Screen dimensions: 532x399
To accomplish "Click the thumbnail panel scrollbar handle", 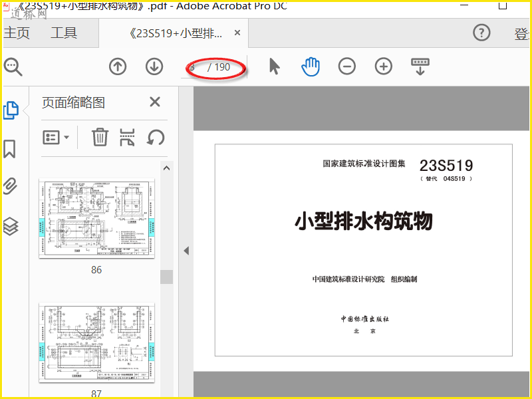I will [x=167, y=277].
